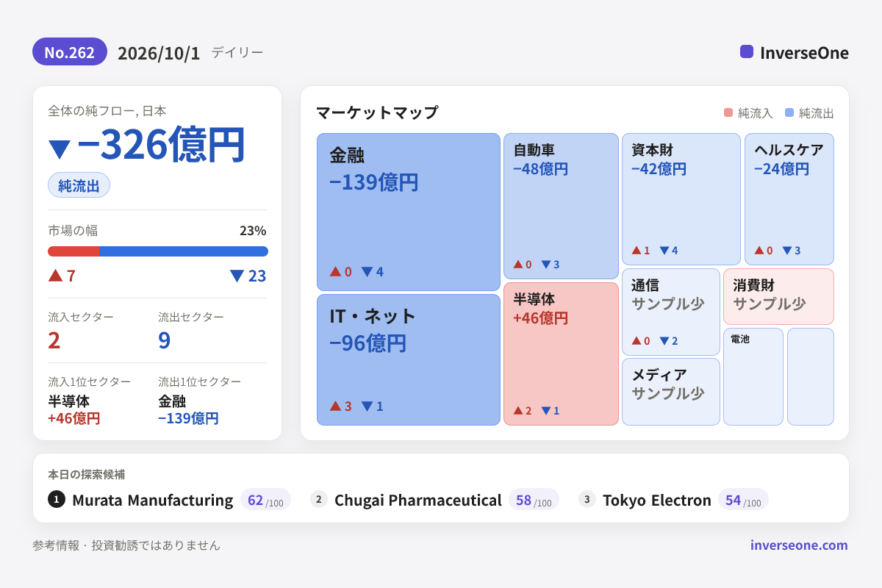Click the No.262 issue badge
This screenshot has width=882, height=588.
(x=70, y=52)
